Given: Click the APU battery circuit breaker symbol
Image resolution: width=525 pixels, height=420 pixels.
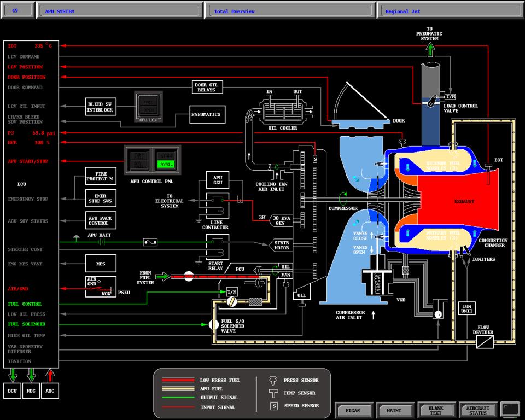Looking at the screenshot, I should pyautogui.click(x=150, y=242).
